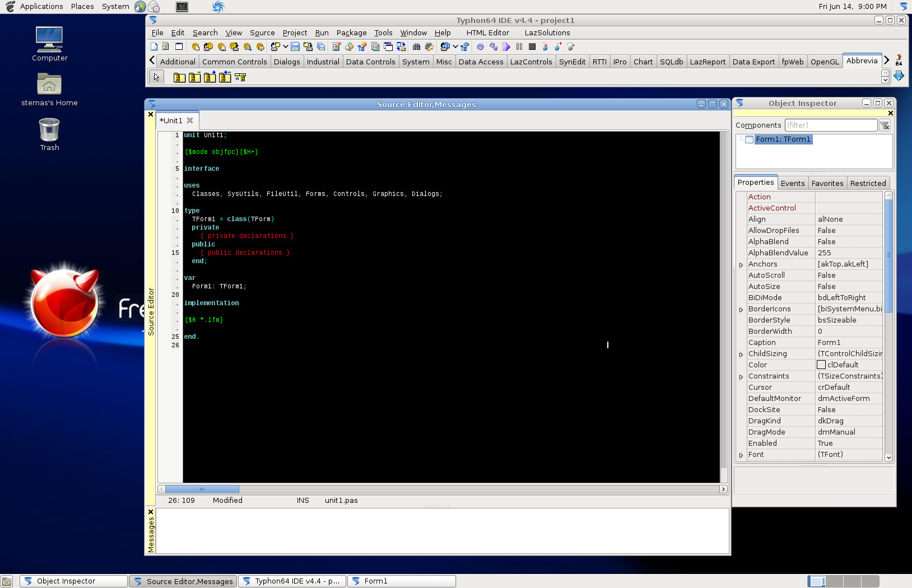This screenshot has height=588, width=912.
Task: Click the clDefault color swatch
Action: [821, 365]
